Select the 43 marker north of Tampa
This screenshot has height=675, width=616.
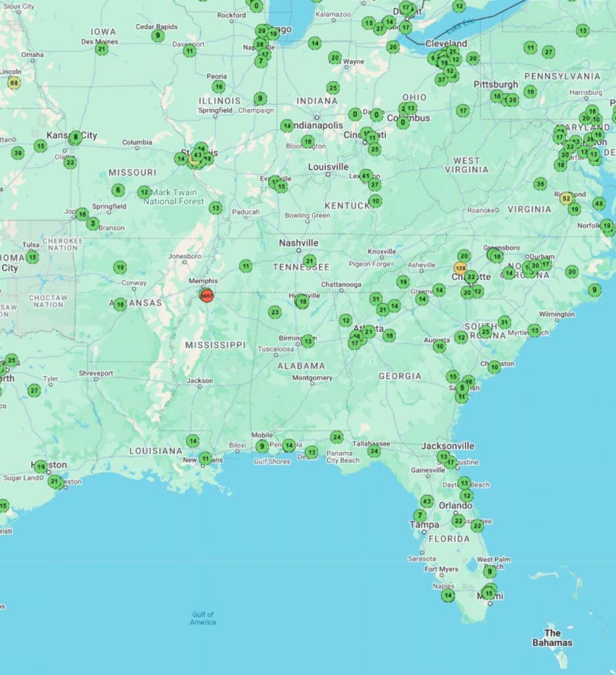click(427, 501)
